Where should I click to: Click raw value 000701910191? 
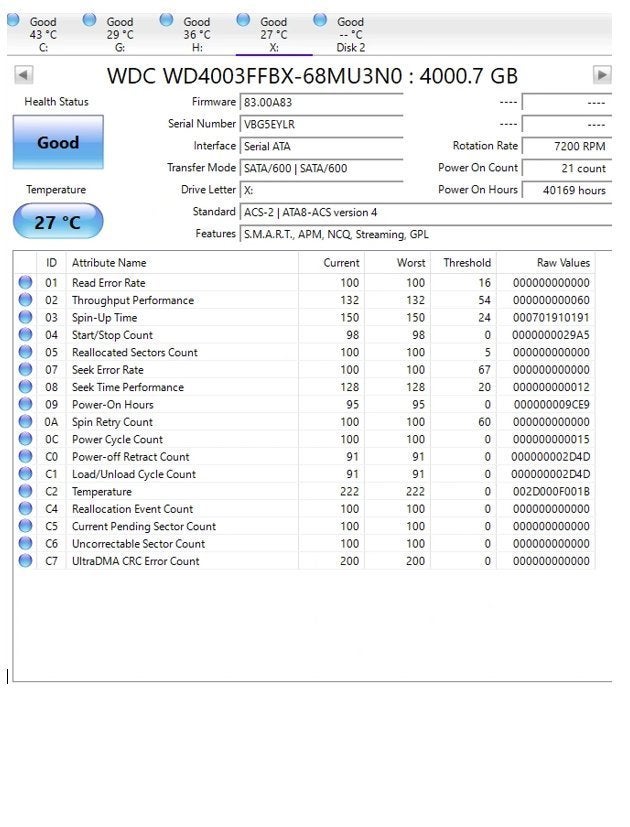(x=551, y=318)
